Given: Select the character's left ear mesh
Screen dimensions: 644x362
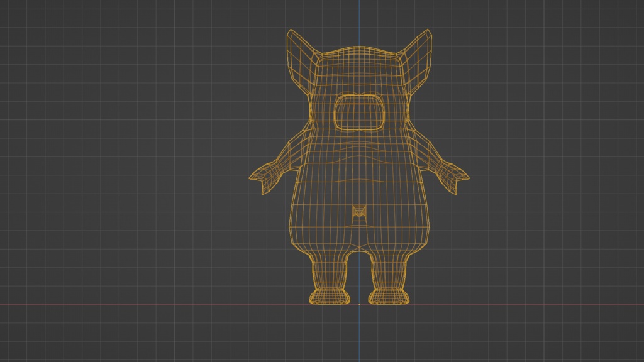Looking at the screenshot, I should click(x=418, y=57).
